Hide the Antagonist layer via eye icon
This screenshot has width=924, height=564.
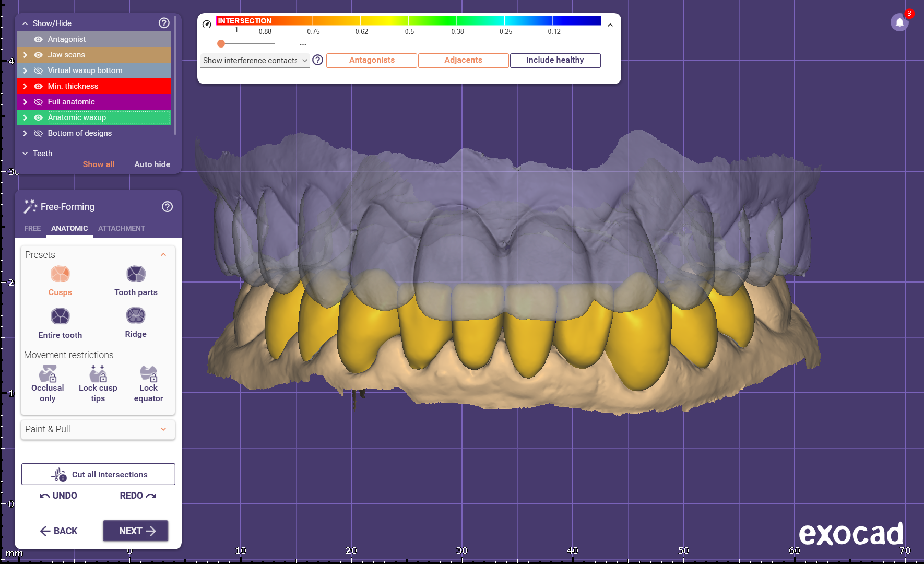(x=38, y=39)
